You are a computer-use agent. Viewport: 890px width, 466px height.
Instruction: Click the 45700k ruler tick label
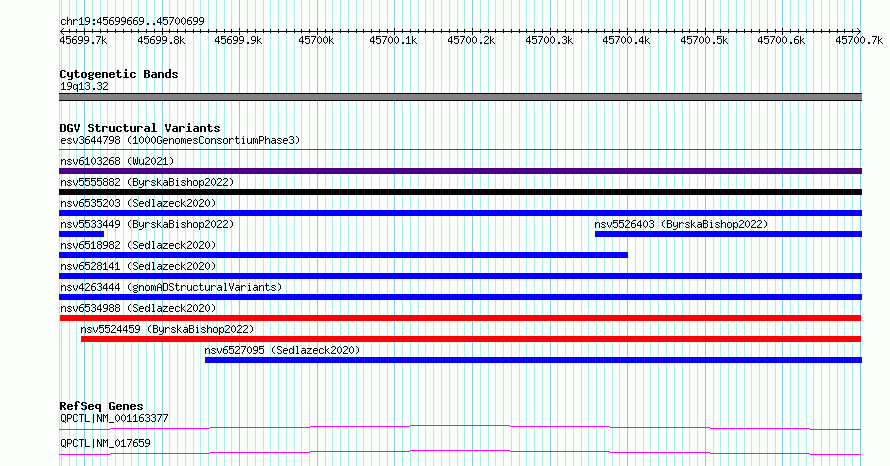tap(316, 40)
